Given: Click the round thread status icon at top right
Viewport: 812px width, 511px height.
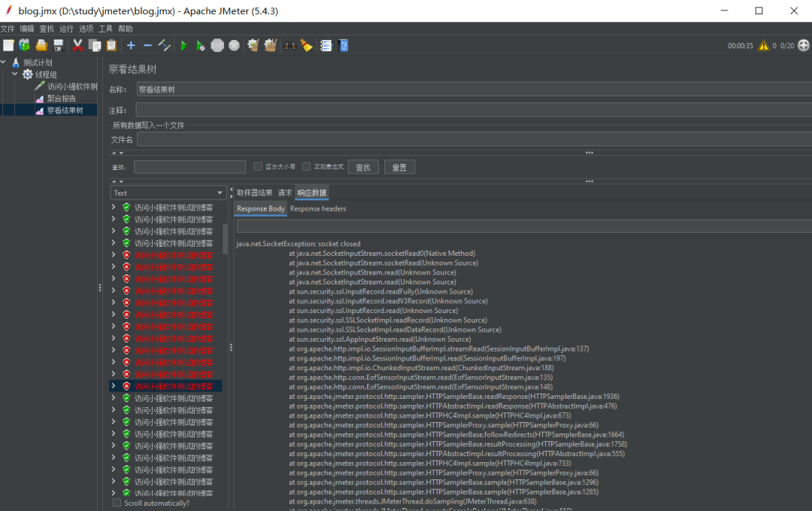Looking at the screenshot, I should [803, 46].
